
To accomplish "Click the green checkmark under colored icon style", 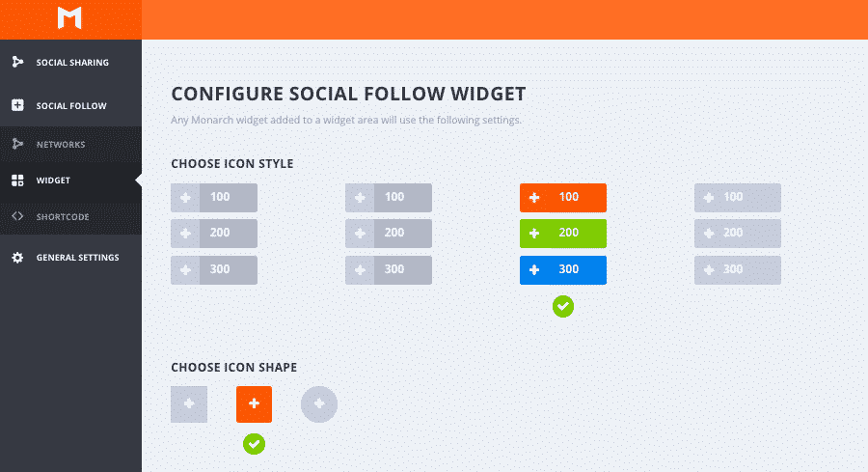I will coord(563,306).
